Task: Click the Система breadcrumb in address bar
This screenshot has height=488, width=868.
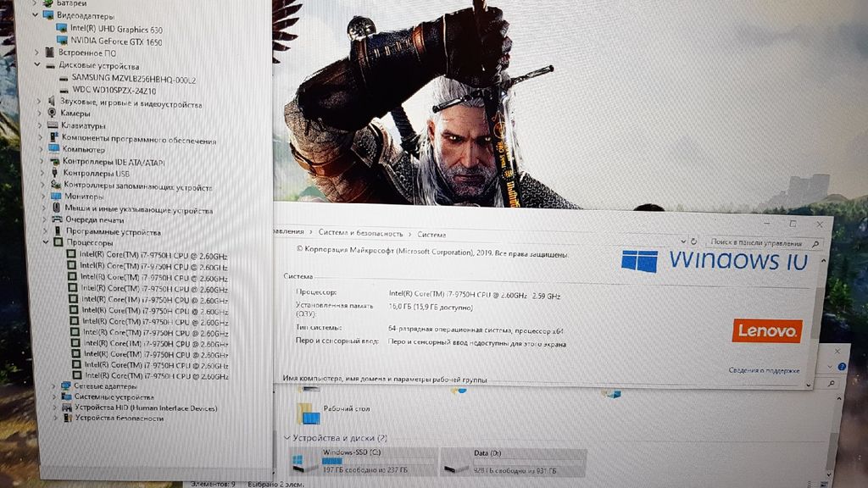Action: [431, 235]
